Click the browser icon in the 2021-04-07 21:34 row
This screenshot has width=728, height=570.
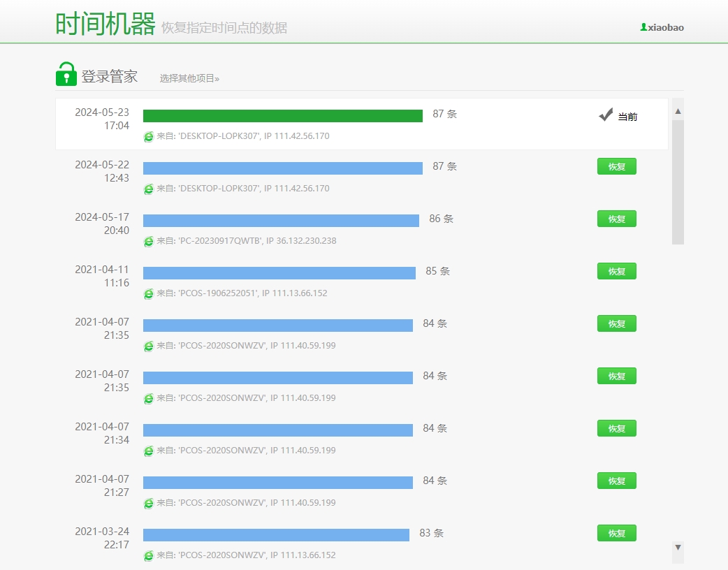149,451
